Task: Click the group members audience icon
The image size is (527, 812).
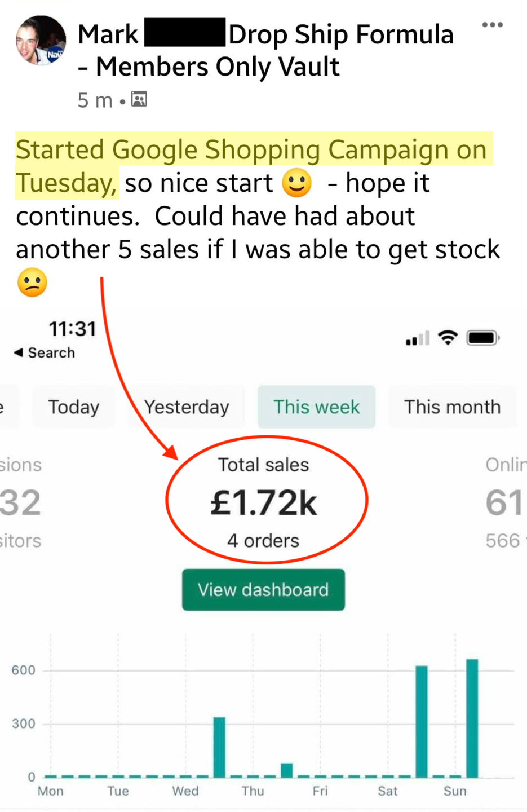Action: (x=139, y=100)
